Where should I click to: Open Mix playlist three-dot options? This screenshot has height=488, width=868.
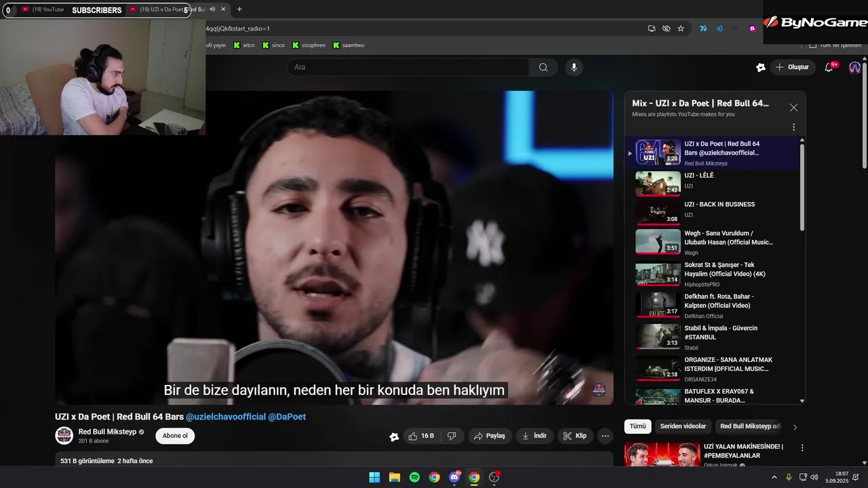[793, 127]
